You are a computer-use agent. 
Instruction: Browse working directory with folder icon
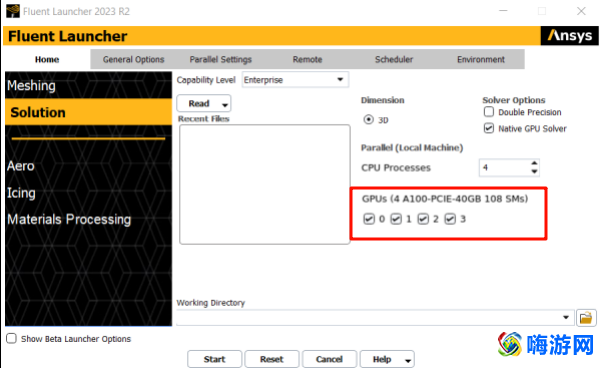586,318
